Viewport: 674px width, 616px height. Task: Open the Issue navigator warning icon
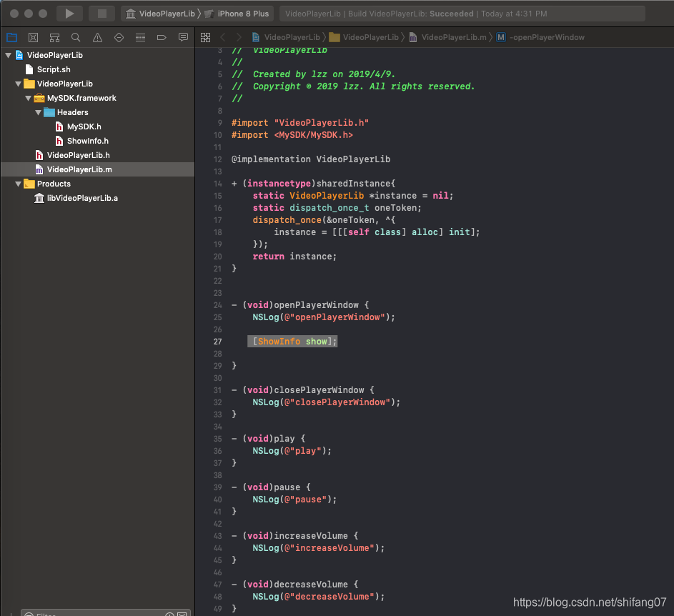(98, 37)
